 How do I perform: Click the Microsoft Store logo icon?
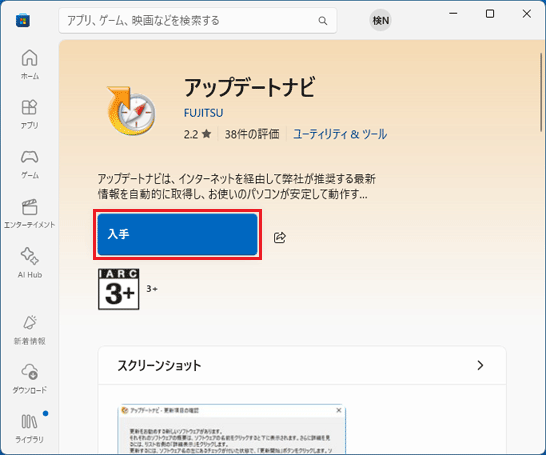point(23,21)
